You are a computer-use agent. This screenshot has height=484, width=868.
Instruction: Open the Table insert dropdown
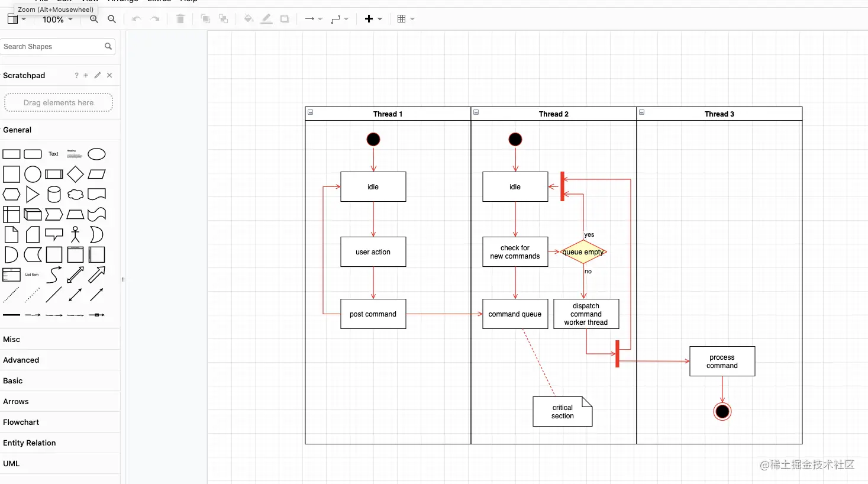click(x=406, y=19)
